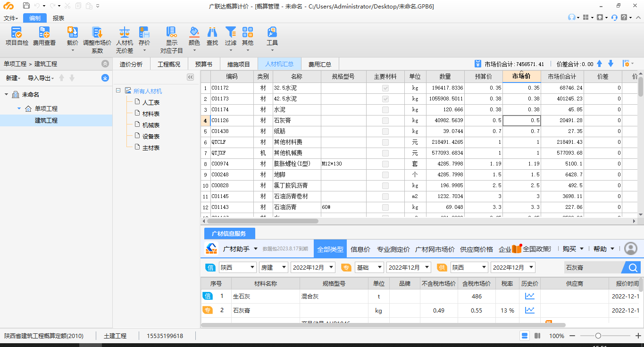Toggle 主要材料 checkbox for 纸筋
Viewport: 644px width, 347px height.
point(385,131)
